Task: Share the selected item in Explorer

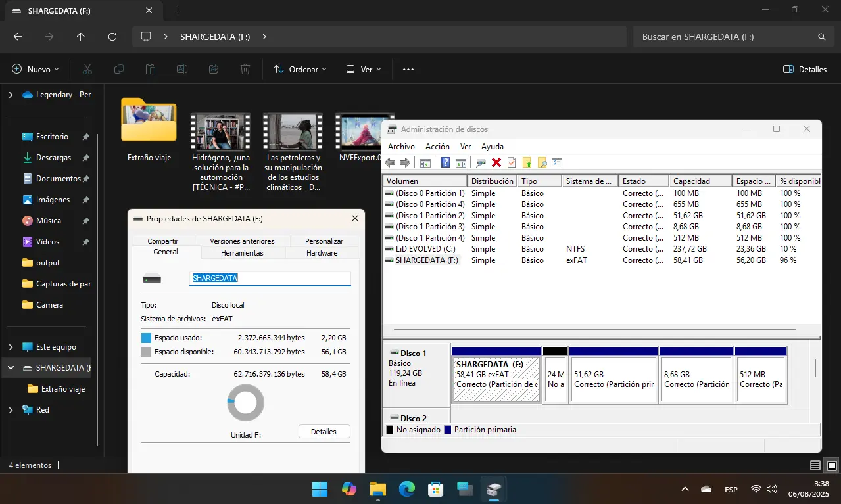Action: pyautogui.click(x=214, y=69)
